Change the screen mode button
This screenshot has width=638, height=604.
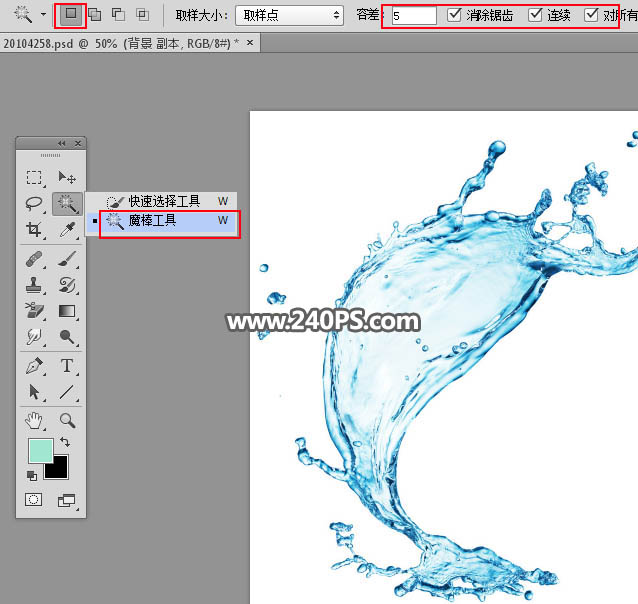(x=67, y=500)
